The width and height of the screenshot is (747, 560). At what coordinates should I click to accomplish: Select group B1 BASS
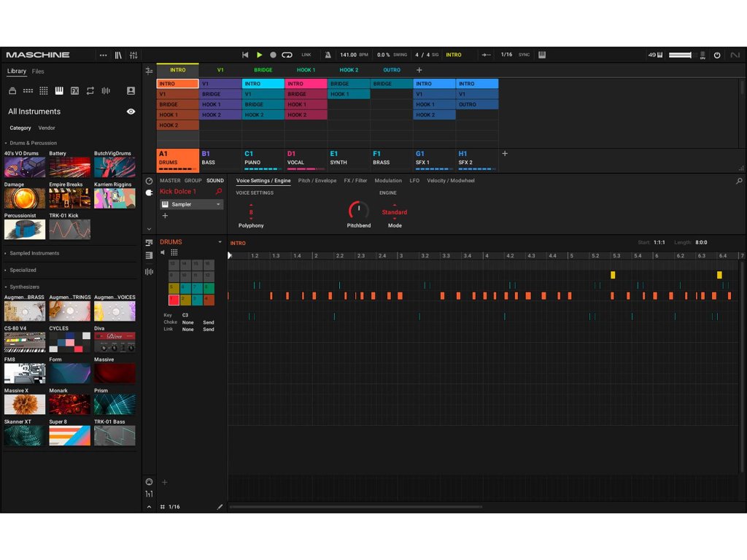click(220, 160)
